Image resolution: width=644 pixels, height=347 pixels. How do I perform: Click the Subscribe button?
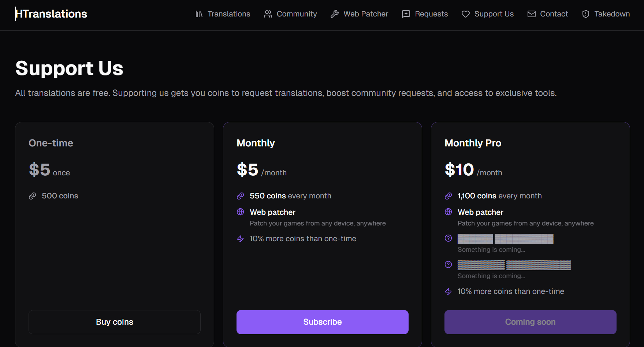[x=323, y=322]
